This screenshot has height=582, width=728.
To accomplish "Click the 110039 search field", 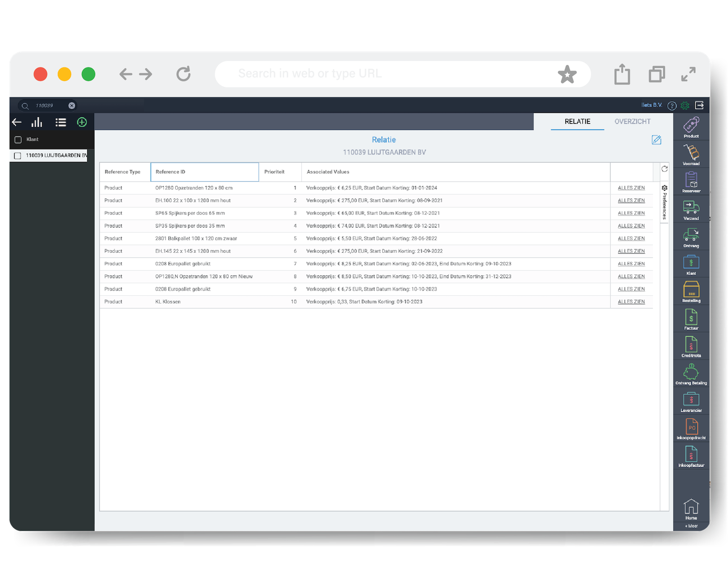I will (x=48, y=106).
